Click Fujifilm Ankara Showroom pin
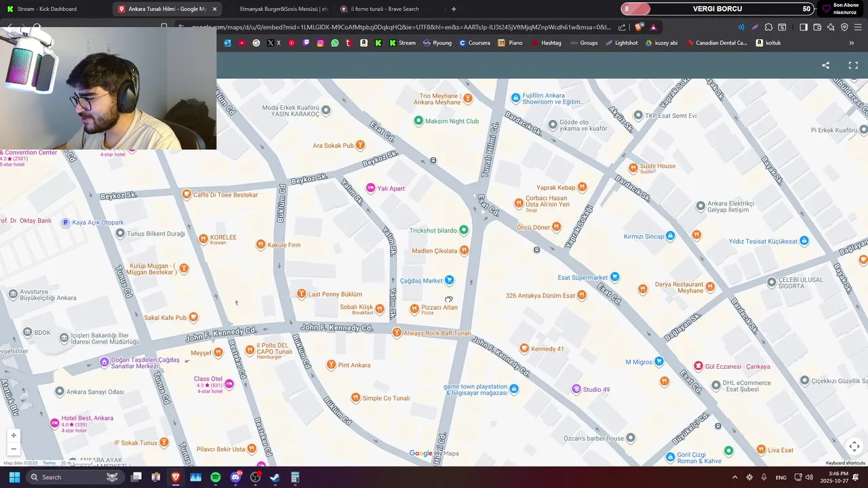The image size is (868, 488). point(515,98)
